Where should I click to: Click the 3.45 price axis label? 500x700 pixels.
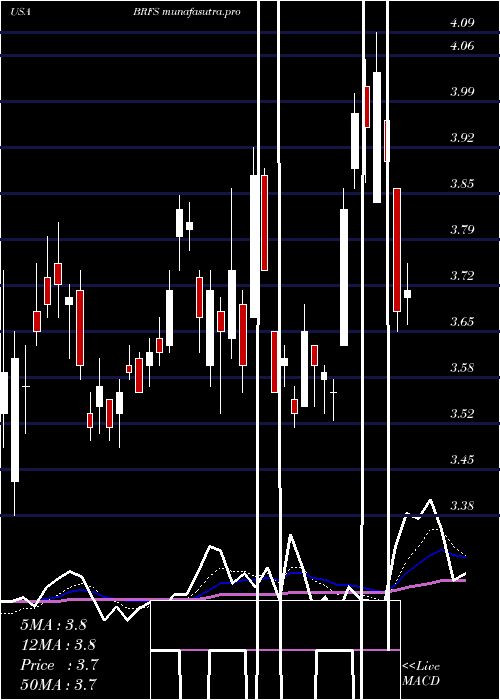[462, 459]
